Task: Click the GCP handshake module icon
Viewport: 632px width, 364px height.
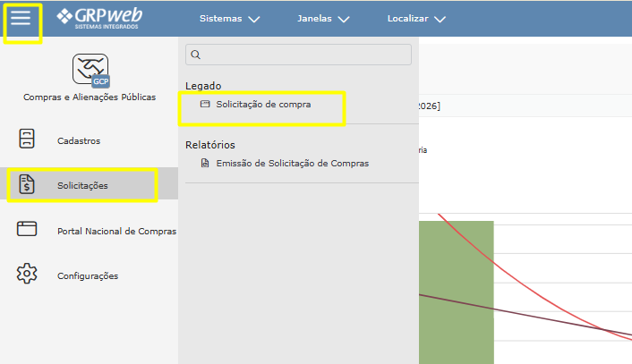Action: click(90, 70)
